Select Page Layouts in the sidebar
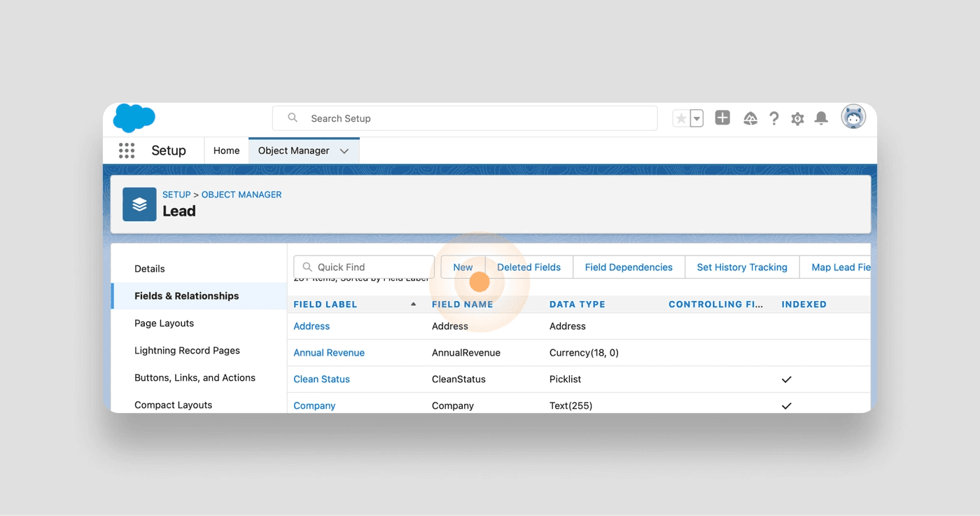The width and height of the screenshot is (980, 516). (164, 323)
